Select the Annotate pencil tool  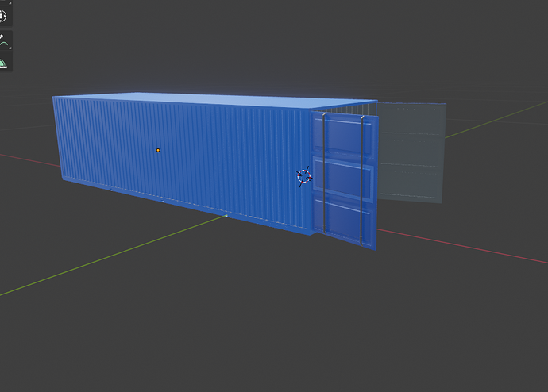tap(3, 40)
